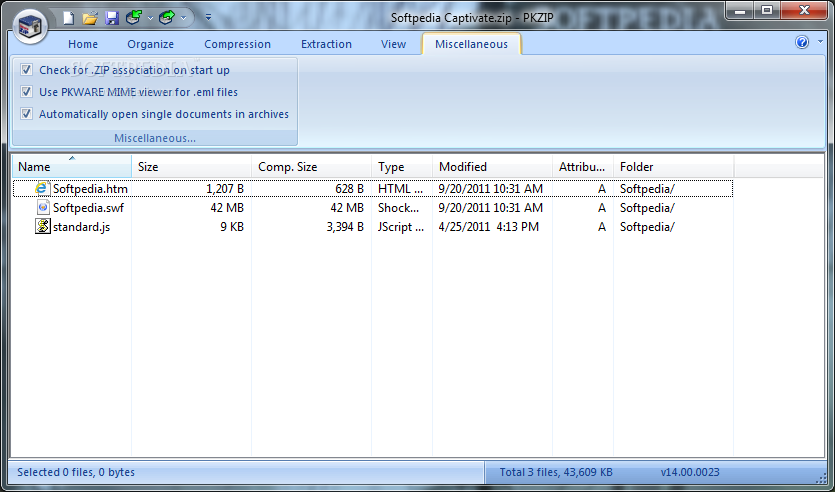Click the Add files green-arrow icon
This screenshot has height=492, width=835.
[133, 18]
